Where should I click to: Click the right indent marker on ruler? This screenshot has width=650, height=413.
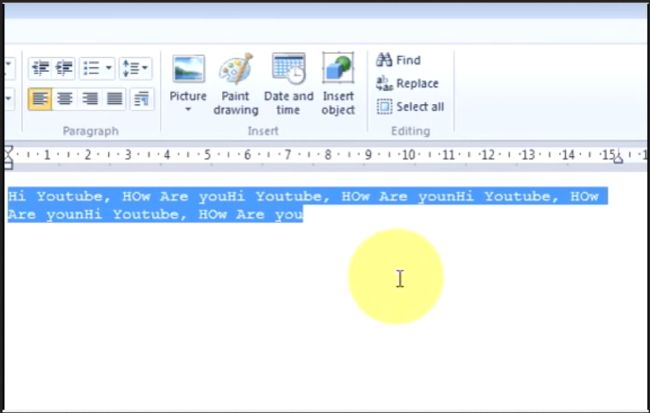point(618,159)
